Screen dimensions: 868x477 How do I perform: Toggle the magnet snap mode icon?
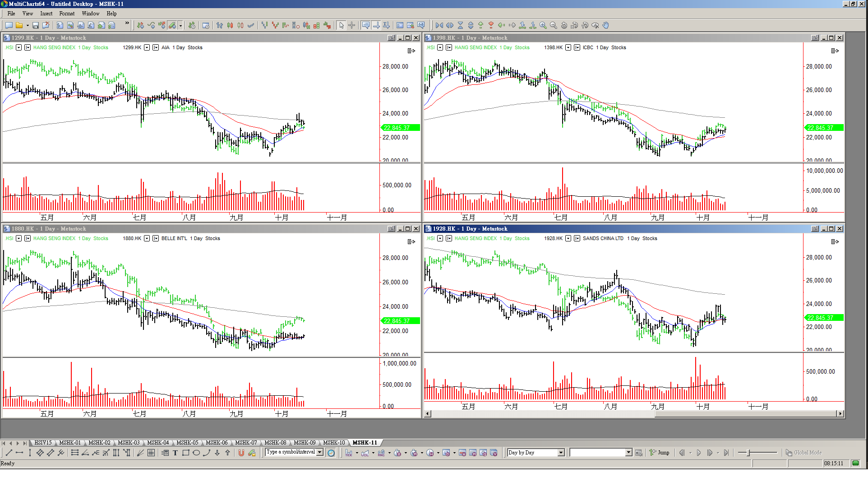pos(241,453)
